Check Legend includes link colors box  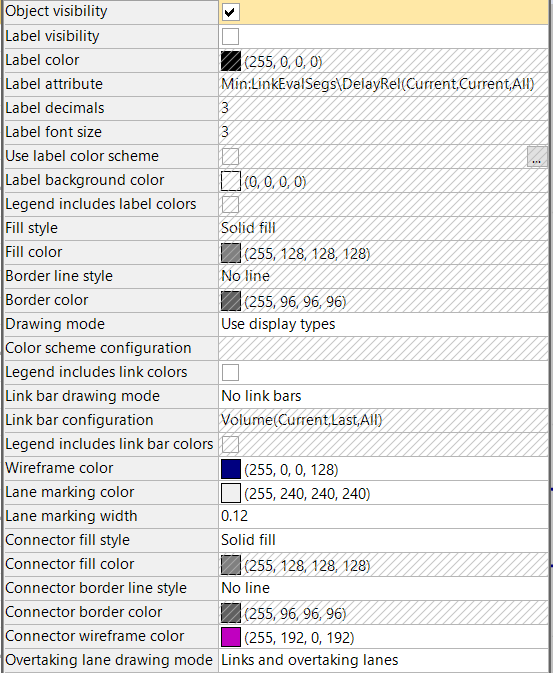[231, 373]
